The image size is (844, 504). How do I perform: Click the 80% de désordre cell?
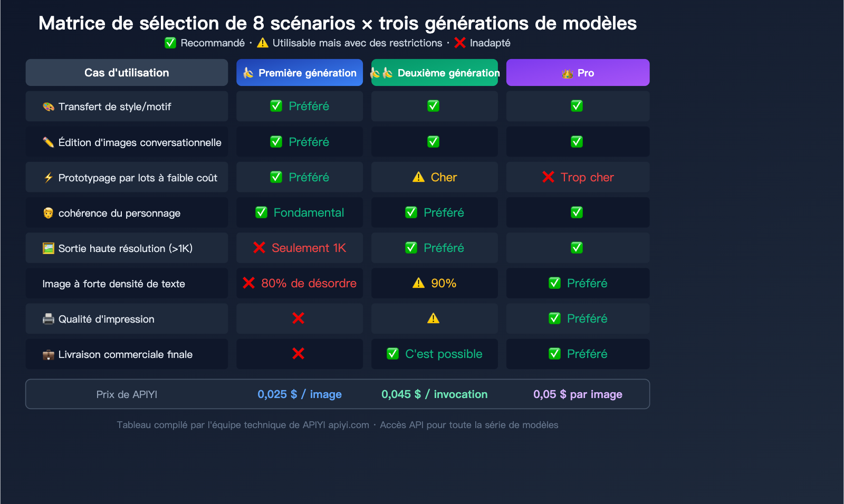(300, 283)
